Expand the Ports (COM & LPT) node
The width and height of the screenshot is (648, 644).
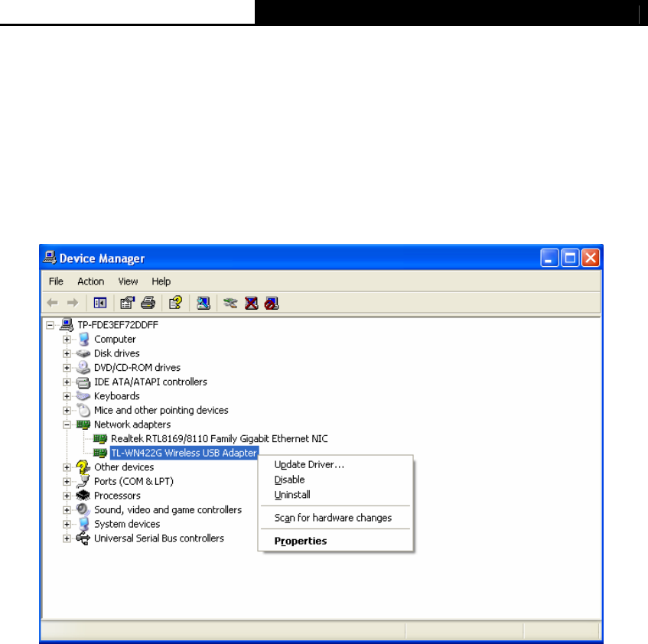coord(67,482)
